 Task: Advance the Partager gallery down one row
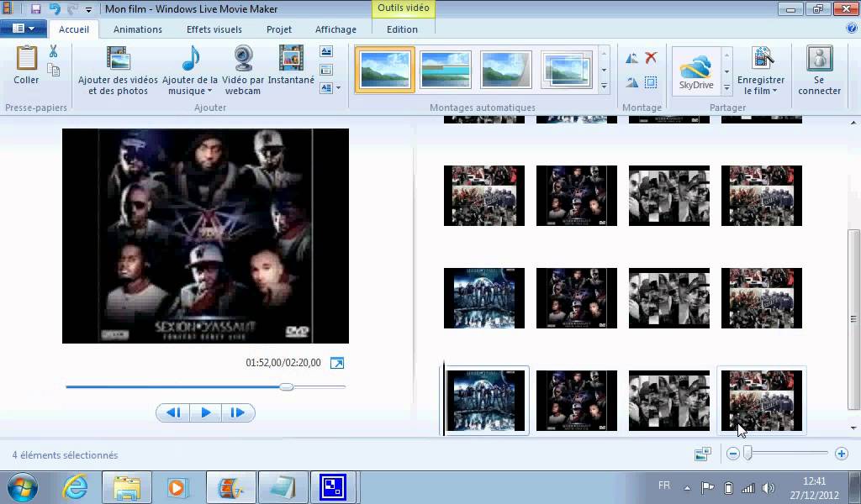726,71
